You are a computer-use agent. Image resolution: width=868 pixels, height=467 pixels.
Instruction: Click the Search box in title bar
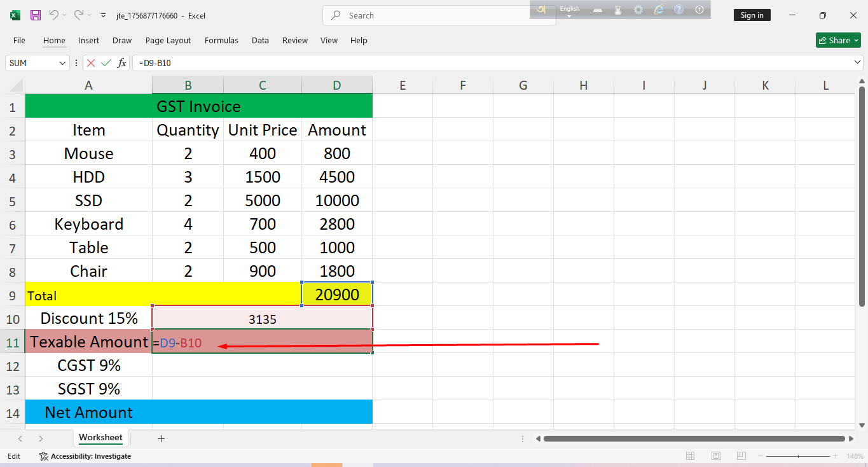pos(439,15)
